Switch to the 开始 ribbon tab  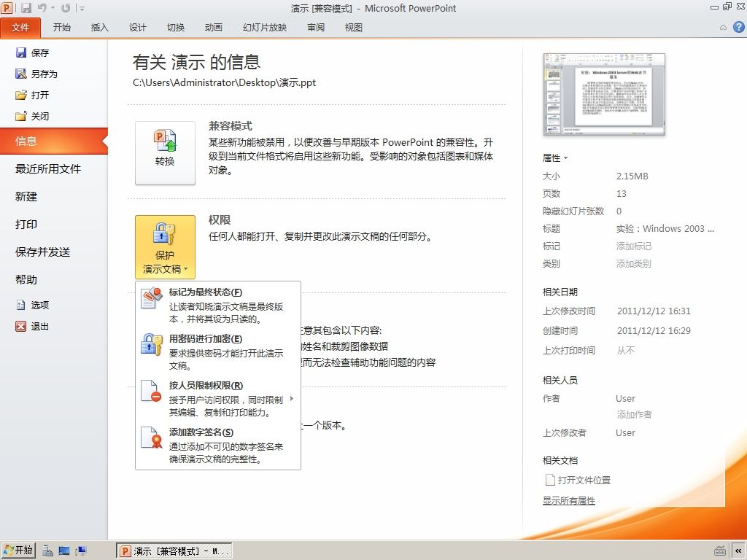point(62,28)
